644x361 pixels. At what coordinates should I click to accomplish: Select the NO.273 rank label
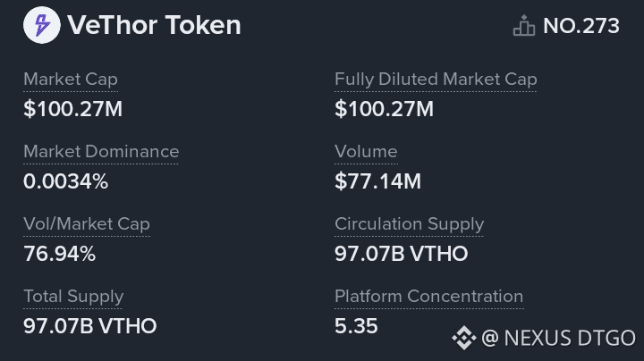point(580,26)
